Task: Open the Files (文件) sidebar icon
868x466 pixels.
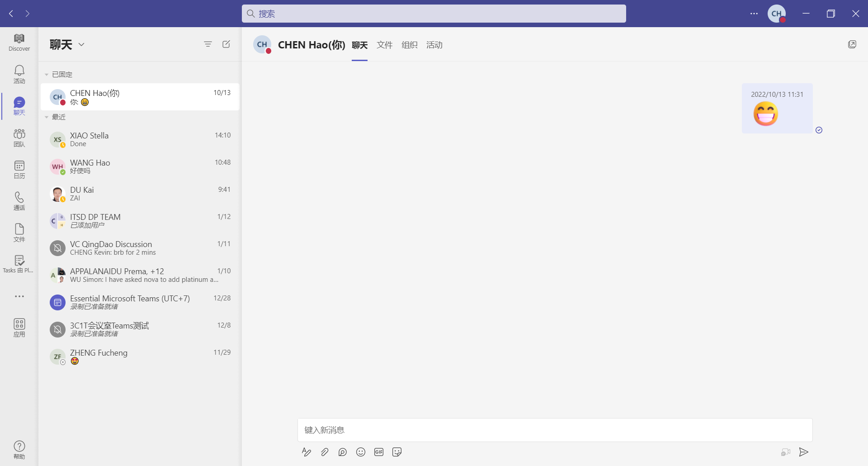Action: pyautogui.click(x=19, y=233)
